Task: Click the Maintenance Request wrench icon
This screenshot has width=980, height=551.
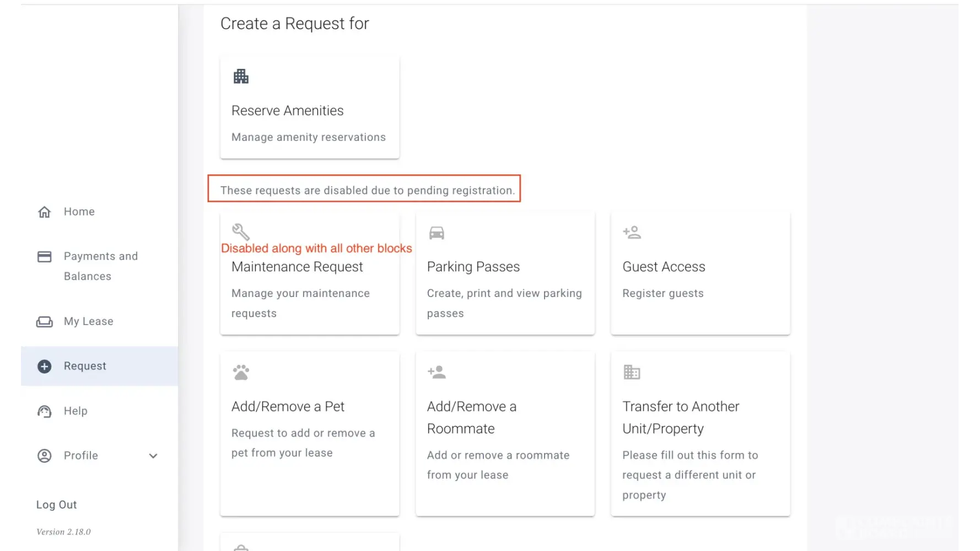Action: pyautogui.click(x=241, y=232)
